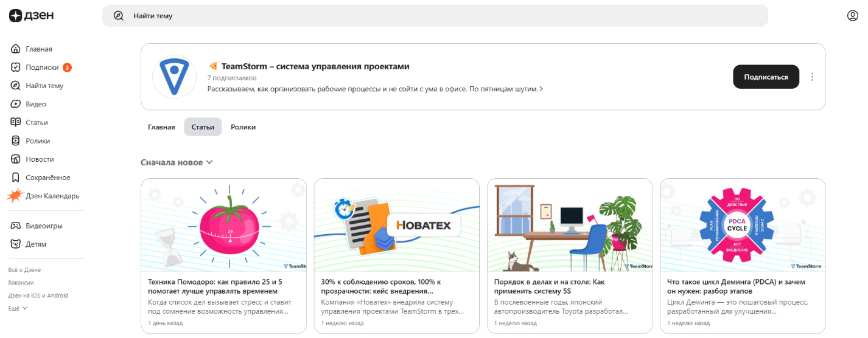Expand the Сначала новое sort dropdown
Viewport: 868px width, 338px height.
[x=177, y=162]
